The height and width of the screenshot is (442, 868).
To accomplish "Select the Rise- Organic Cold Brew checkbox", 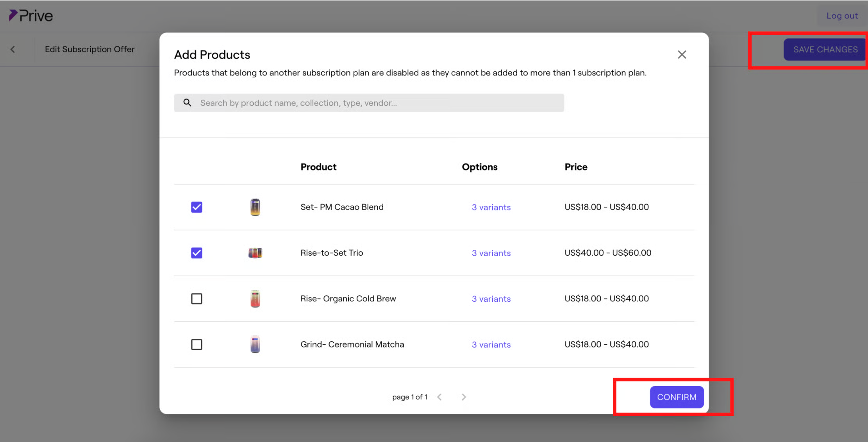I will point(196,299).
